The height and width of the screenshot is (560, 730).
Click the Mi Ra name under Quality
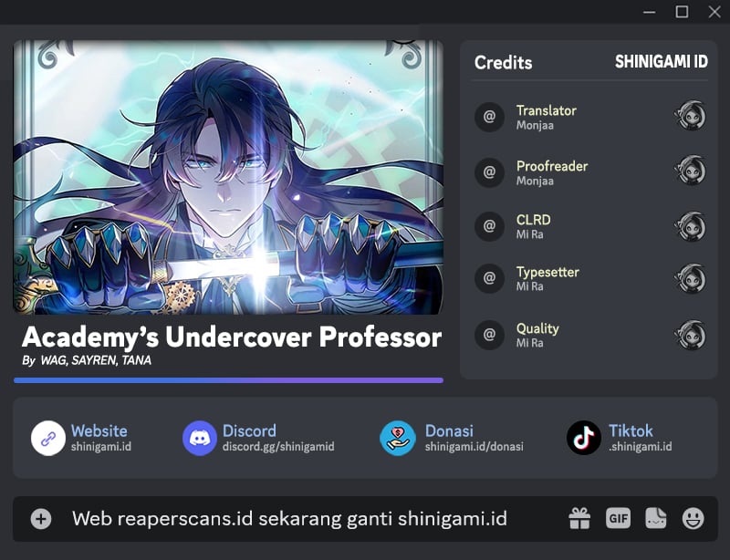530,343
